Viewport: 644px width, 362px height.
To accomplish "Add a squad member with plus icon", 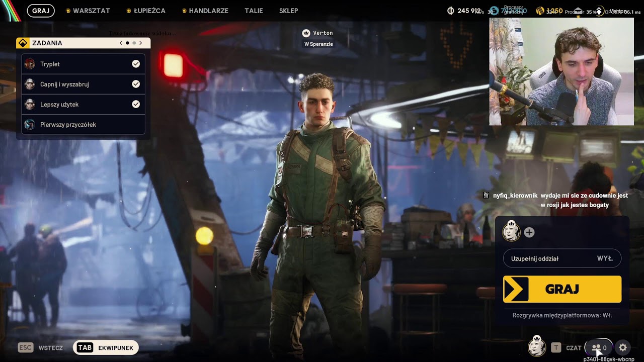I will (529, 232).
